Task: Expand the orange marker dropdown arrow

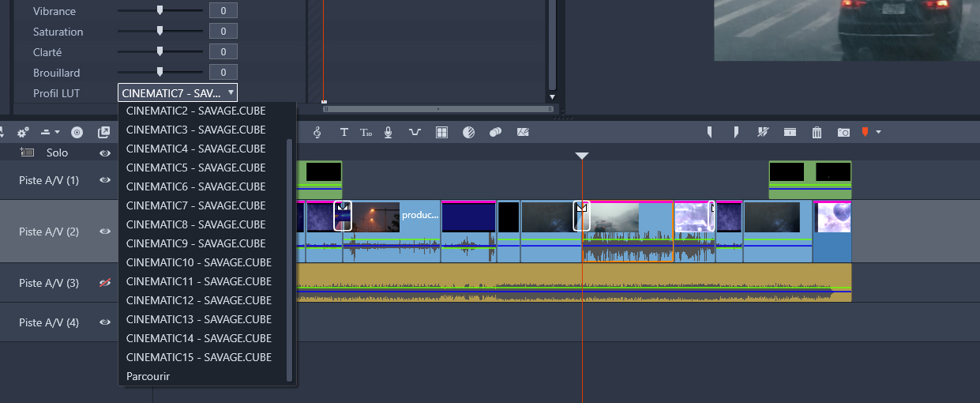Action: pos(878,132)
